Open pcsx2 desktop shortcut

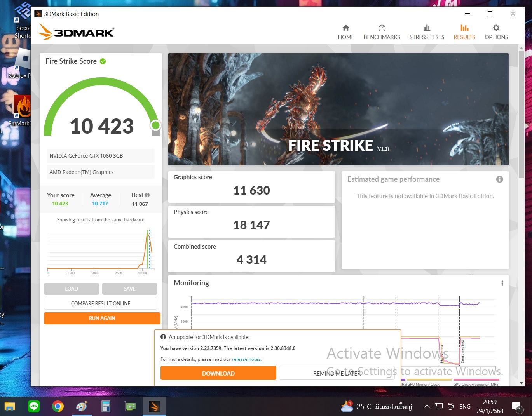coord(22,21)
